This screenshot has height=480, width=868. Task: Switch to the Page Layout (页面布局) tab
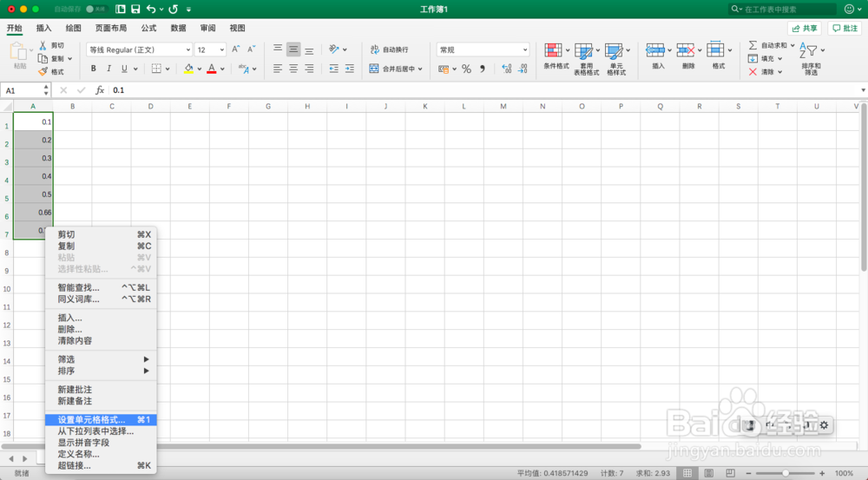(x=111, y=29)
